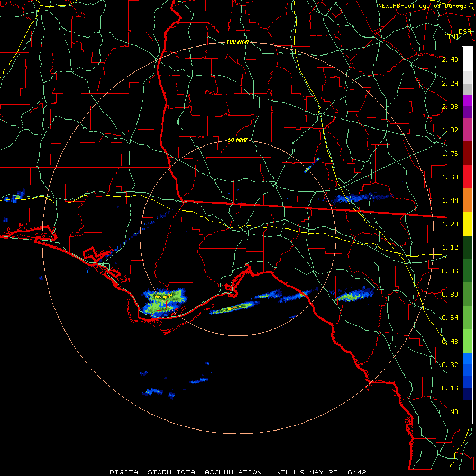
Task: Click the 1.92 legend value
Action: pos(450,130)
